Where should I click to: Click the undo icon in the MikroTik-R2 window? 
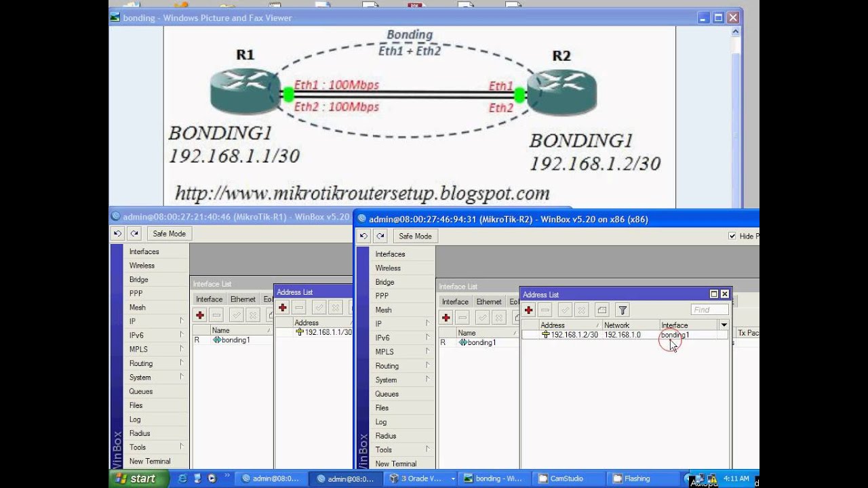tap(363, 236)
